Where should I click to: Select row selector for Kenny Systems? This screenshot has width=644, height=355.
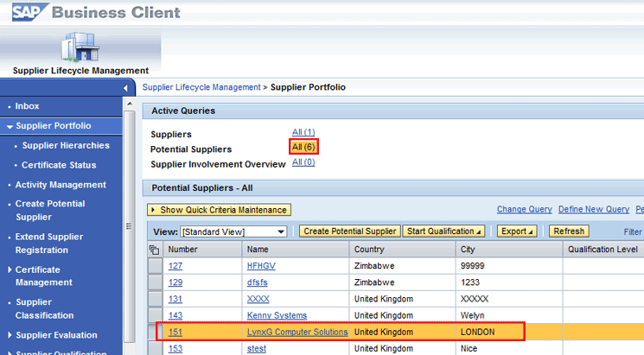[155, 315]
